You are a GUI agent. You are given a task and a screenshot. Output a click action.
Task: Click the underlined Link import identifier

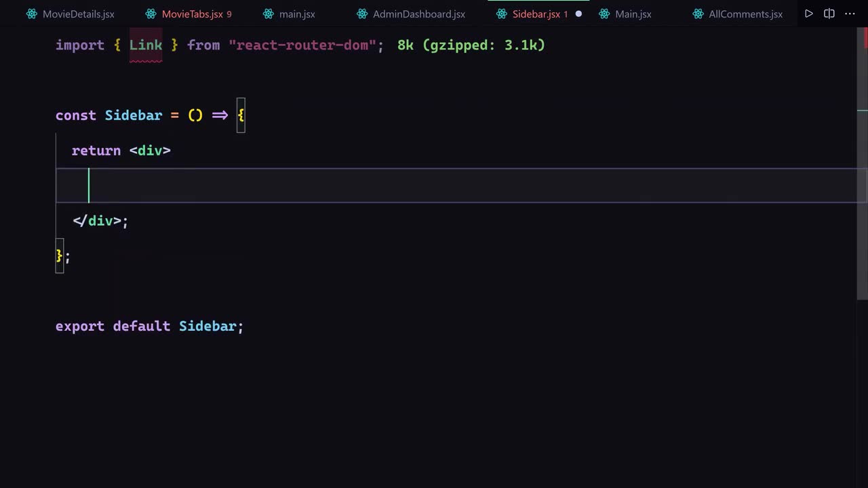coord(146,45)
